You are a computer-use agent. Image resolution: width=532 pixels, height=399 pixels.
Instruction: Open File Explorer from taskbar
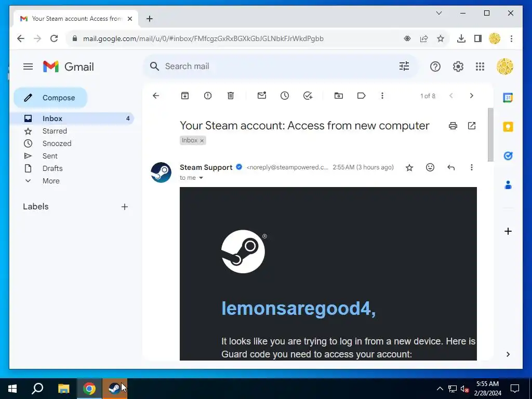[x=63, y=389]
